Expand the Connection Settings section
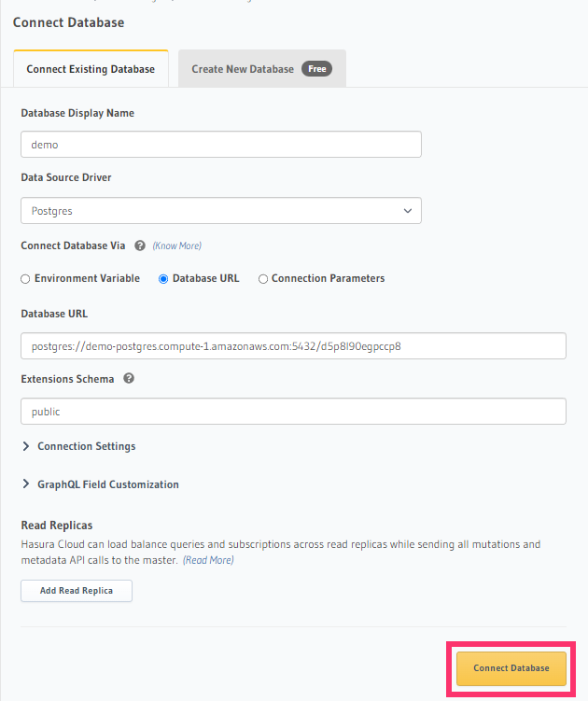 pyautogui.click(x=86, y=446)
